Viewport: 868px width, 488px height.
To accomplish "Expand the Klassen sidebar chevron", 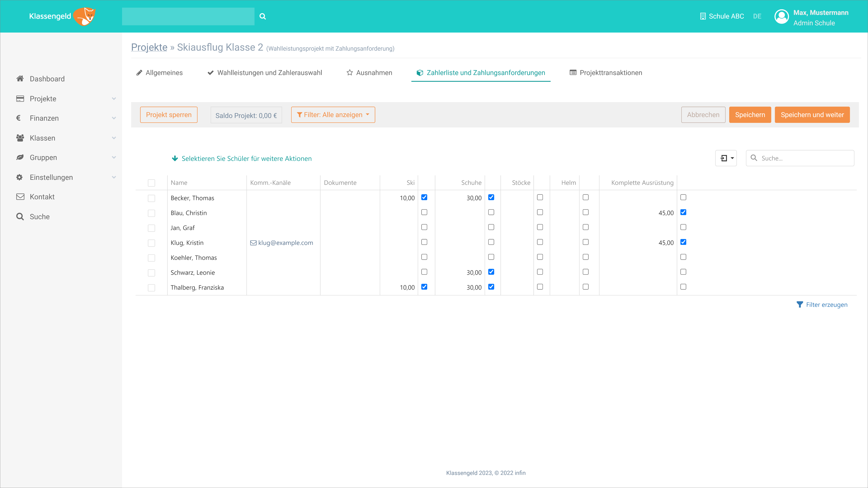I will tap(114, 138).
